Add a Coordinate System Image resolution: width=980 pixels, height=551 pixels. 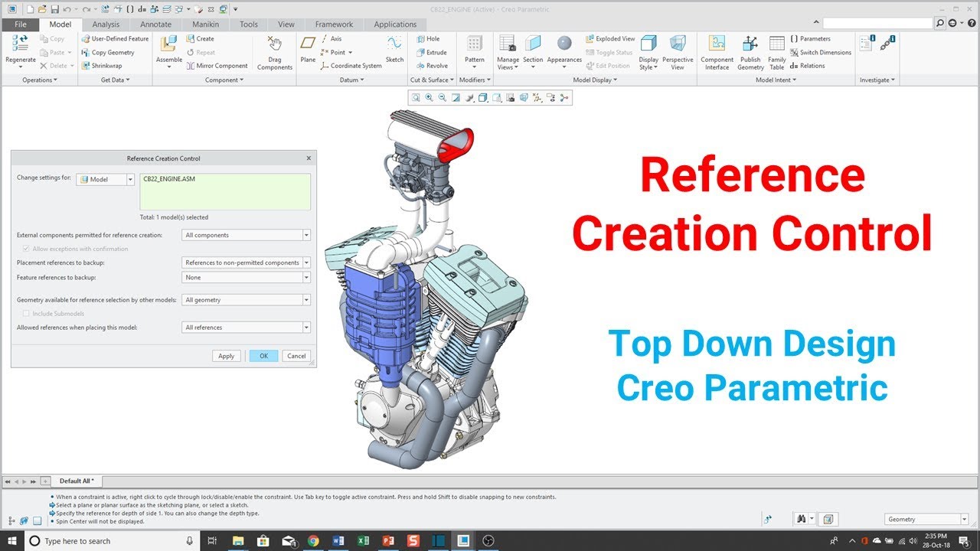(351, 66)
